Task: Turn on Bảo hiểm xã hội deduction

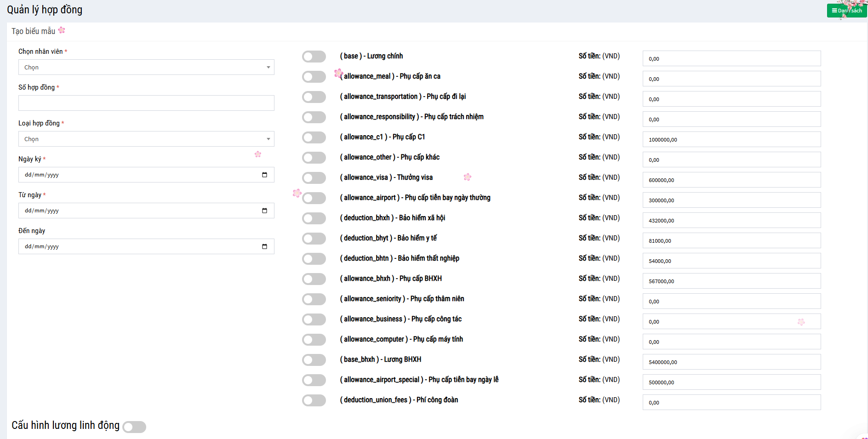Action: pos(314,218)
